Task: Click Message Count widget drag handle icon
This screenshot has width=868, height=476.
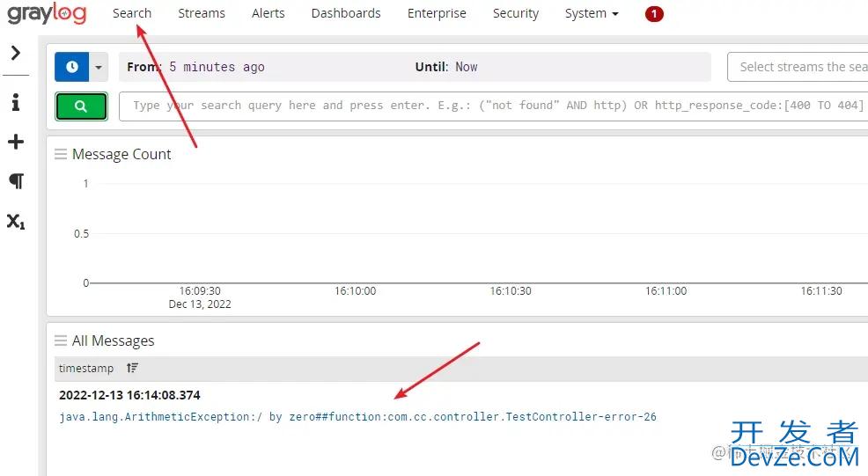Action: pos(61,154)
